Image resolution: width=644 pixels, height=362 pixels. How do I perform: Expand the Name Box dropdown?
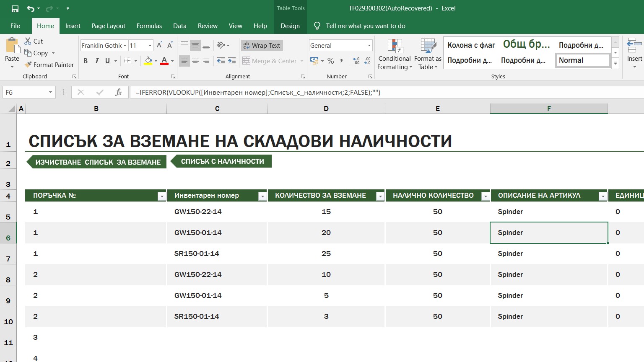50,92
